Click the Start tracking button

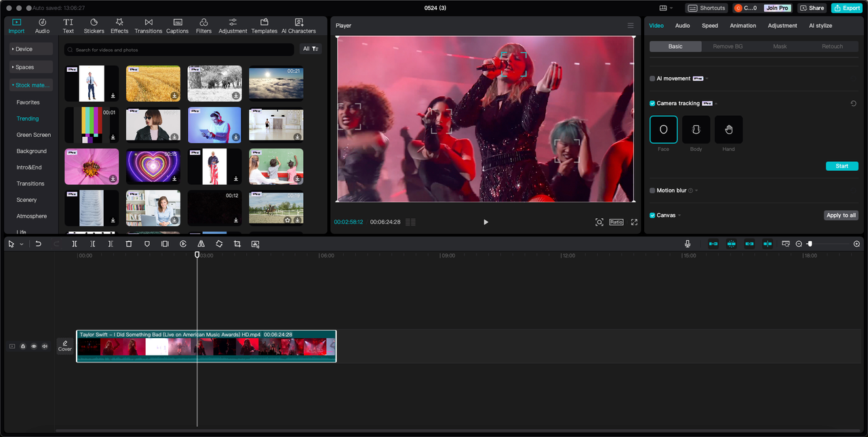(x=842, y=166)
